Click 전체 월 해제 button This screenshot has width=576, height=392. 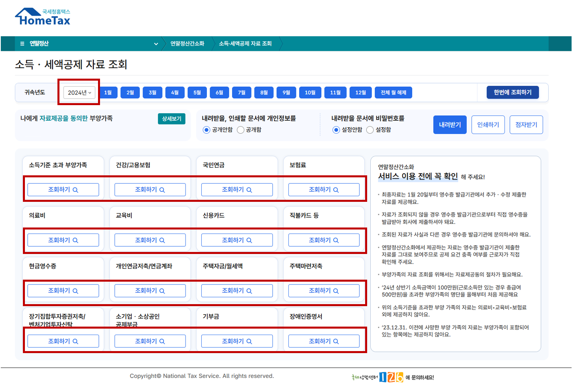coord(394,93)
